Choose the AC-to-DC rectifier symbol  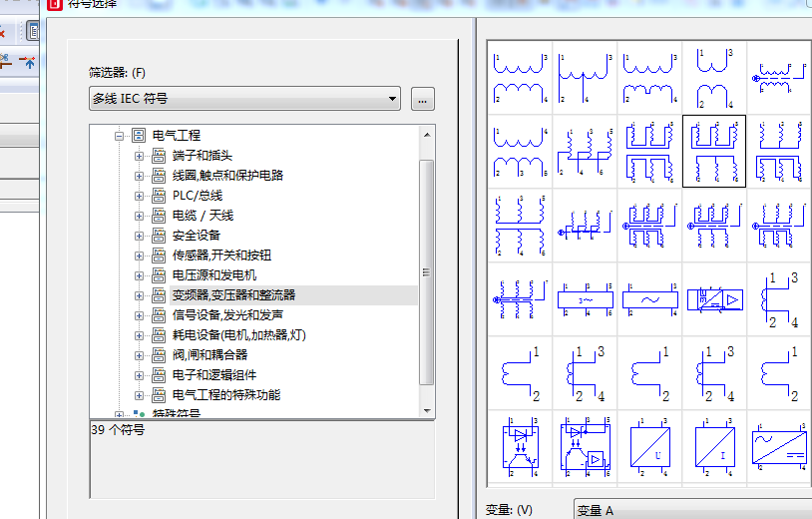click(779, 444)
